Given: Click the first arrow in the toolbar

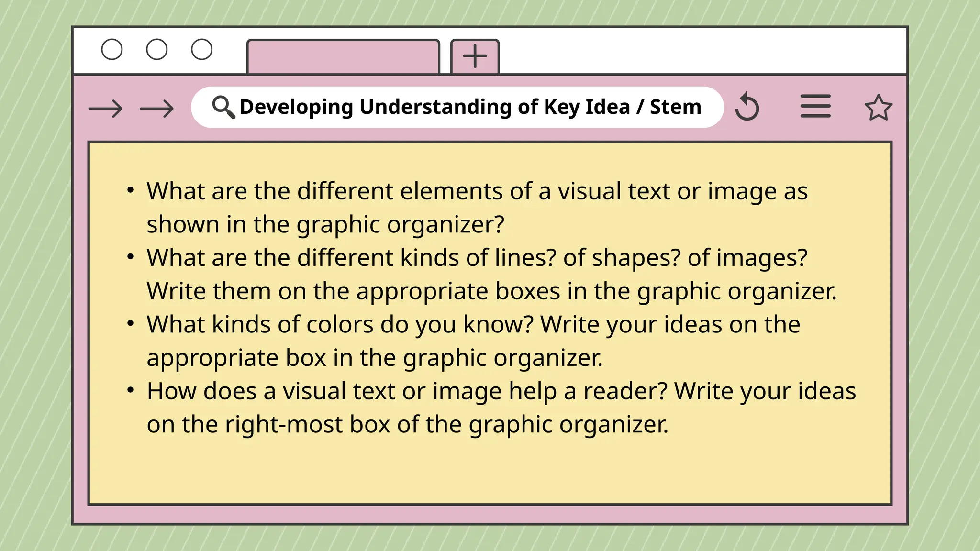Looking at the screenshot, I should click(x=106, y=109).
